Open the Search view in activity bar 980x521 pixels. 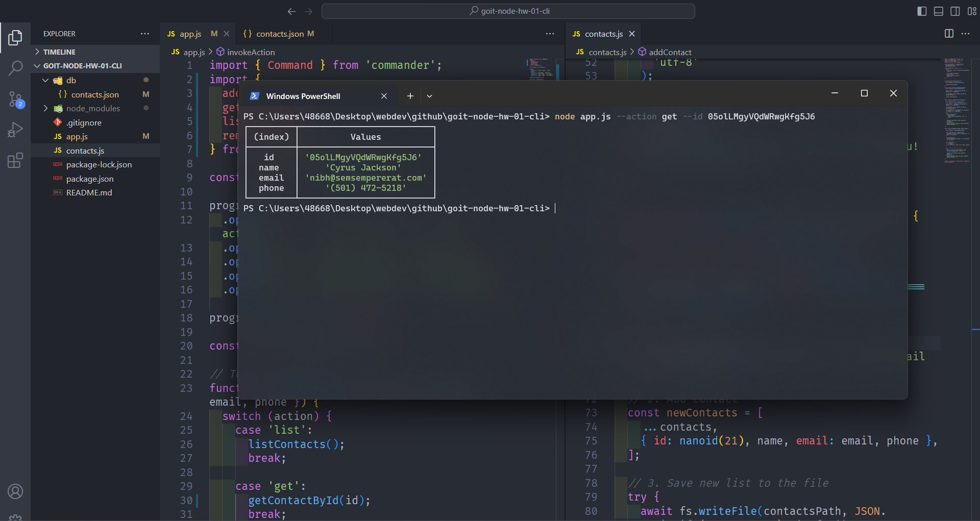(x=15, y=68)
